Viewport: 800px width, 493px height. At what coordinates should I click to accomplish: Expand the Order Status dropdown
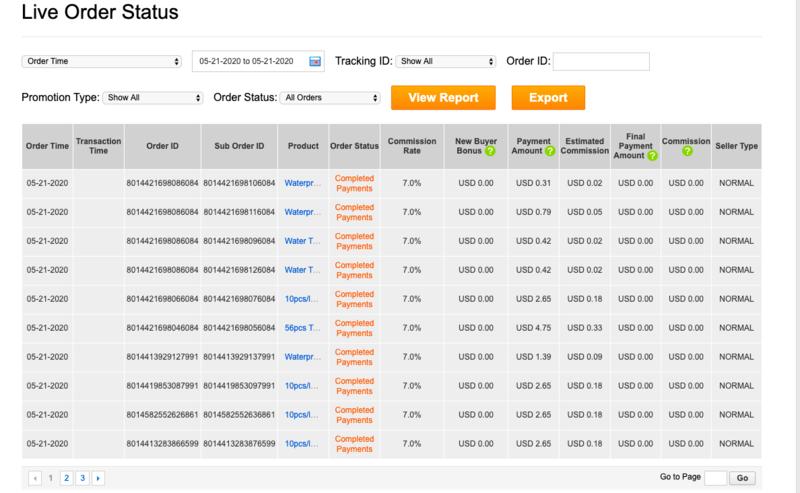(x=330, y=98)
